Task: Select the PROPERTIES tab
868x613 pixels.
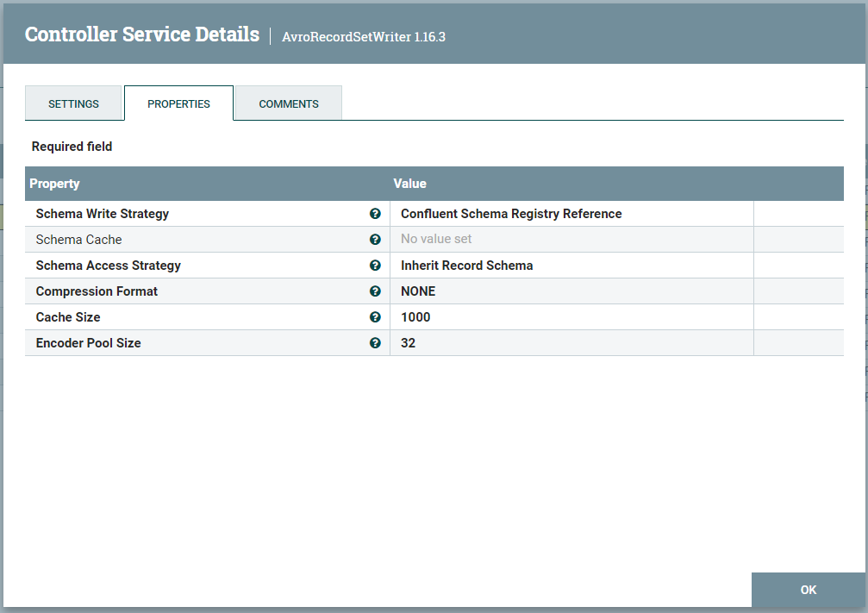Action: pyautogui.click(x=178, y=103)
